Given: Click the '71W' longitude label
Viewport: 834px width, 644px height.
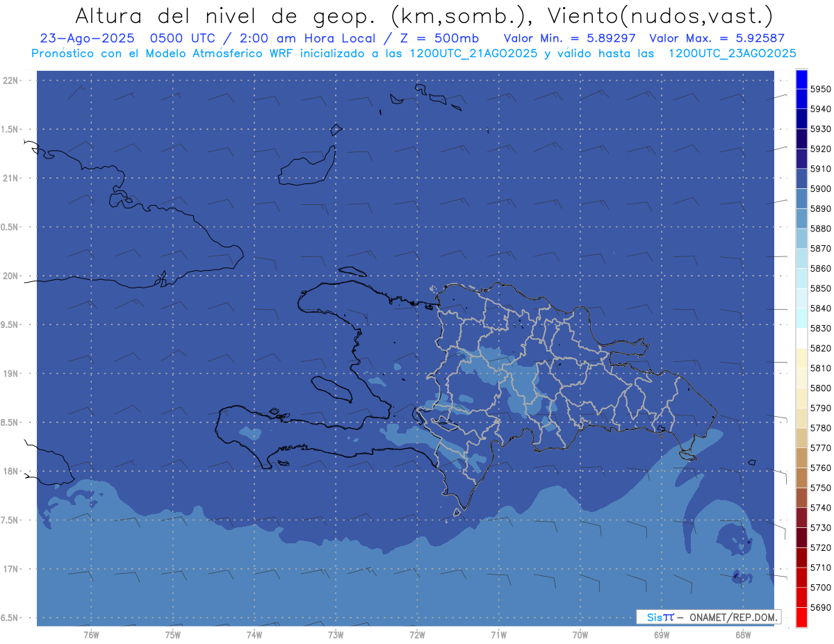Looking at the screenshot, I should click(x=498, y=634).
